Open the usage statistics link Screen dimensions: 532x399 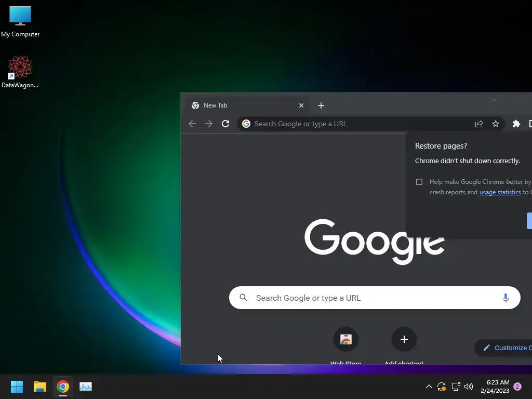(x=500, y=192)
